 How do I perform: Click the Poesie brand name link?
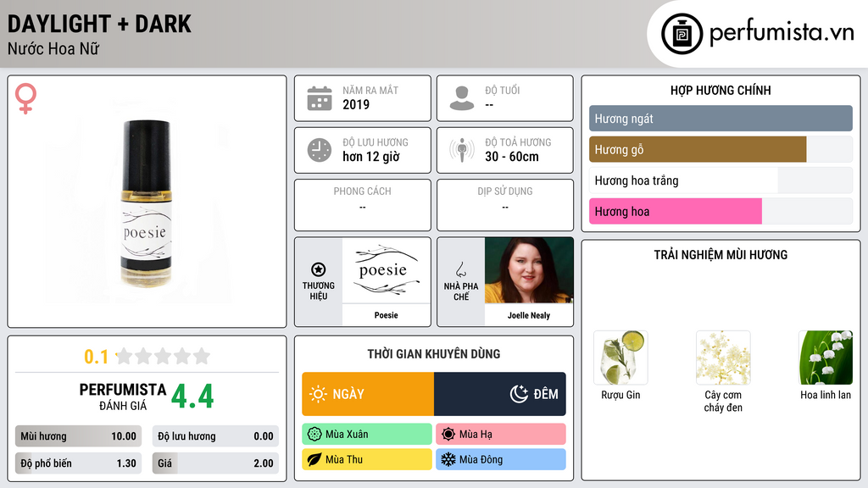coord(387,315)
